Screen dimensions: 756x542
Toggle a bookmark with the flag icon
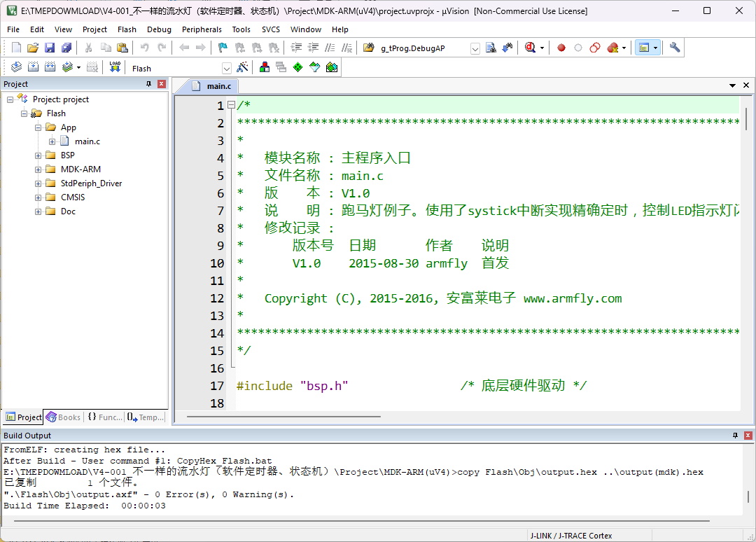coord(223,48)
